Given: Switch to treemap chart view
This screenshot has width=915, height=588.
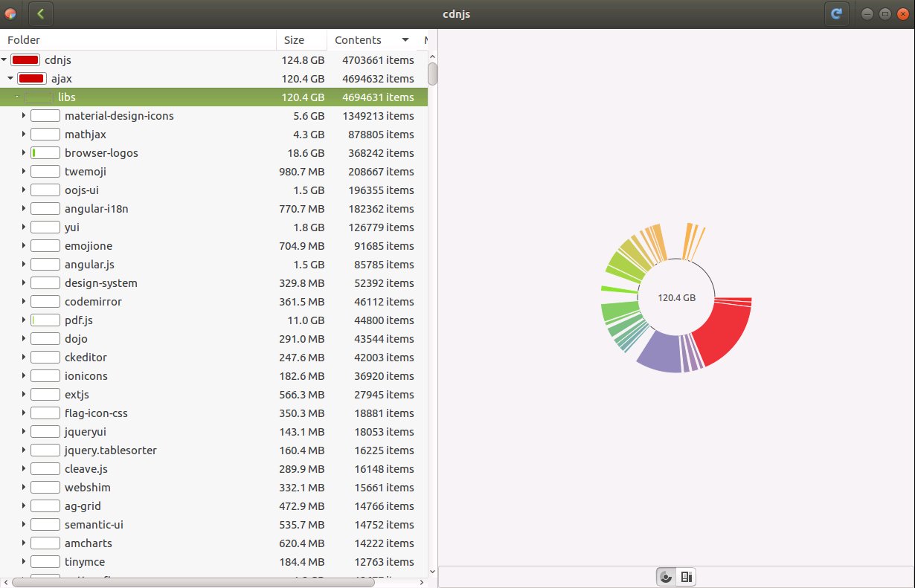Looking at the screenshot, I should coord(687,577).
